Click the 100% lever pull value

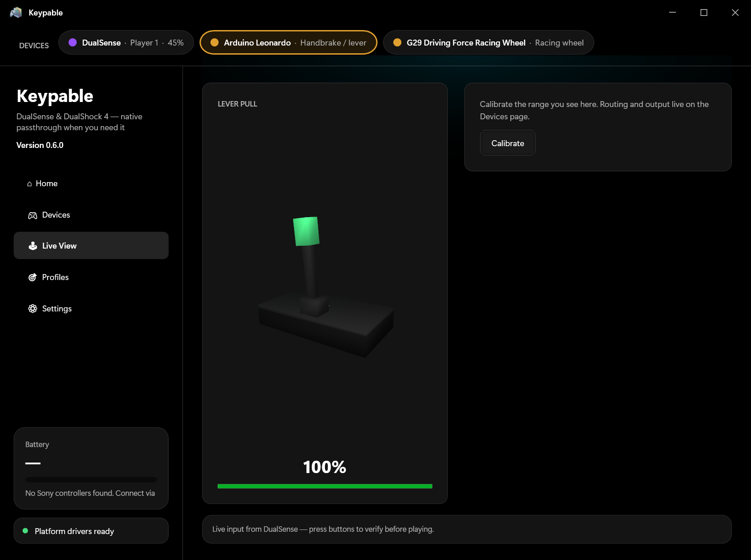click(x=325, y=467)
